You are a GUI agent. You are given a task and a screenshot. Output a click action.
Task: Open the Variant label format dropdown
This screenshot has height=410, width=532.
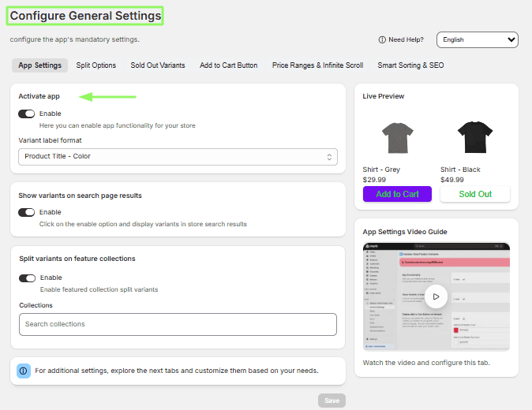pos(178,157)
